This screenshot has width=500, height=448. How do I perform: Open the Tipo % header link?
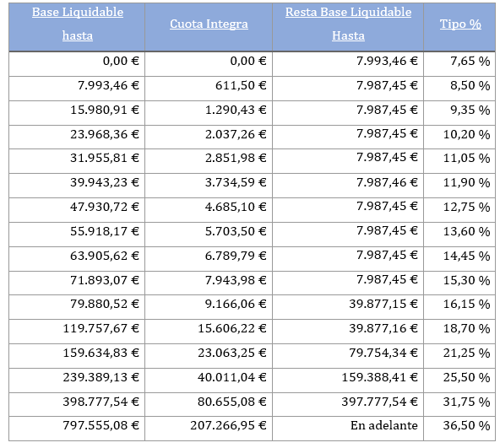pyautogui.click(x=460, y=24)
